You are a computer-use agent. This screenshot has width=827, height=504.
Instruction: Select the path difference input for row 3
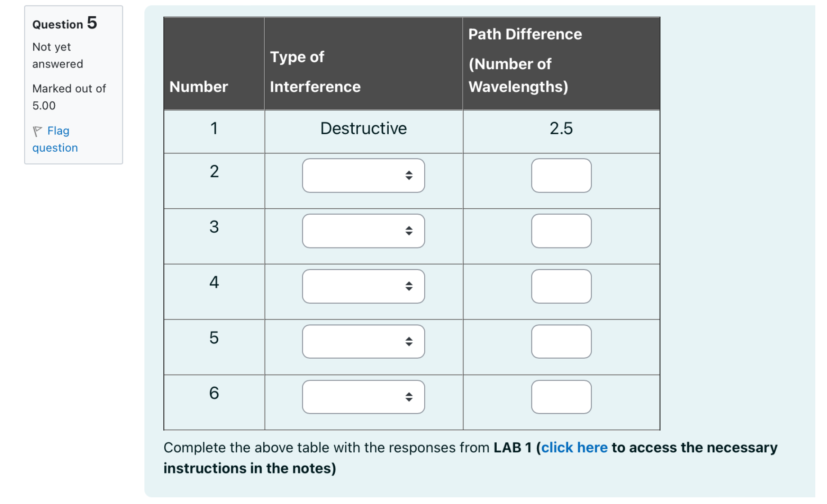(561, 231)
